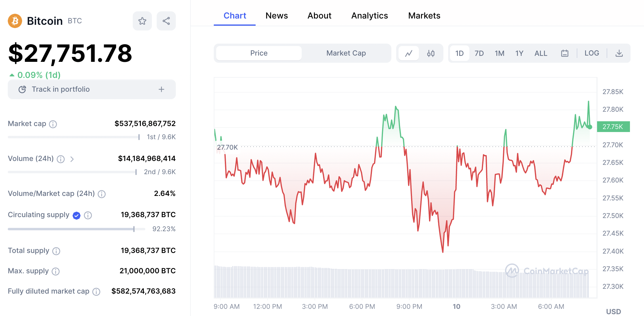644x316 pixels.
Task: Show info for Max. supply
Action: click(56, 271)
